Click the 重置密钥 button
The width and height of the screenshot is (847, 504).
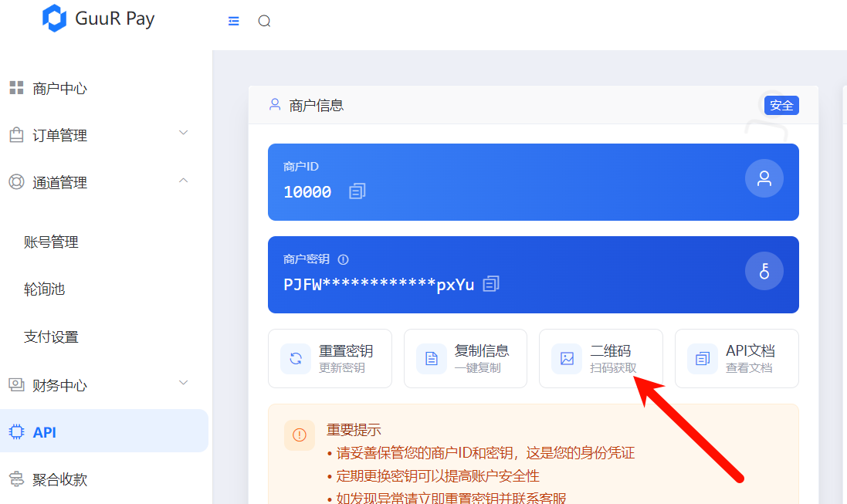330,358
